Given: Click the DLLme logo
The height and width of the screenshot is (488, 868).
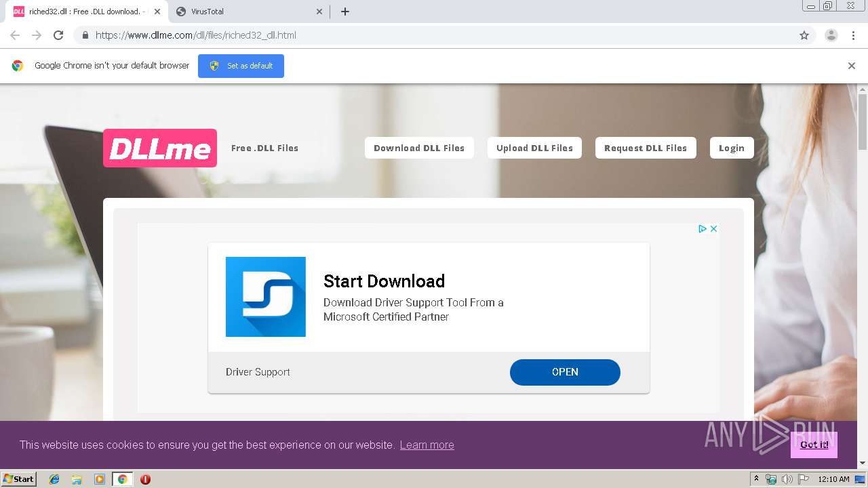Looking at the screenshot, I should (x=160, y=148).
